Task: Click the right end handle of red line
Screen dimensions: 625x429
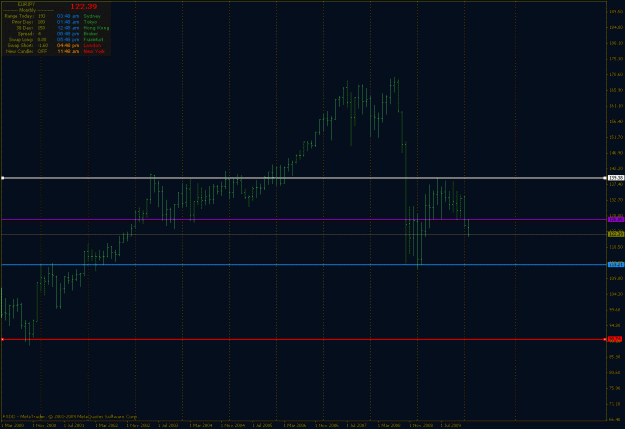Action: pyautogui.click(x=605, y=339)
